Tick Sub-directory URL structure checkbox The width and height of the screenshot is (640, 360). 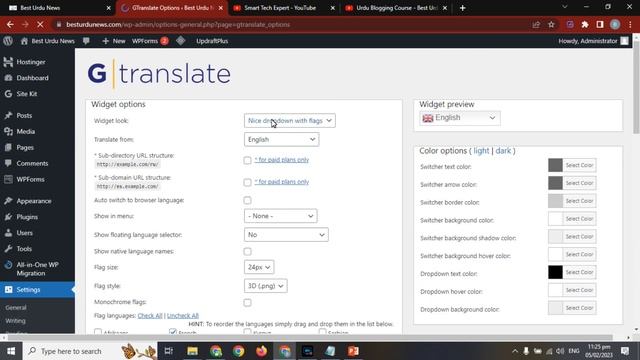247,160
